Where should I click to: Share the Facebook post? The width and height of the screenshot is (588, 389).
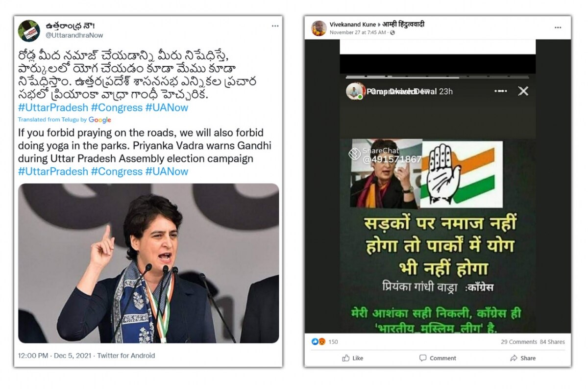(523, 358)
